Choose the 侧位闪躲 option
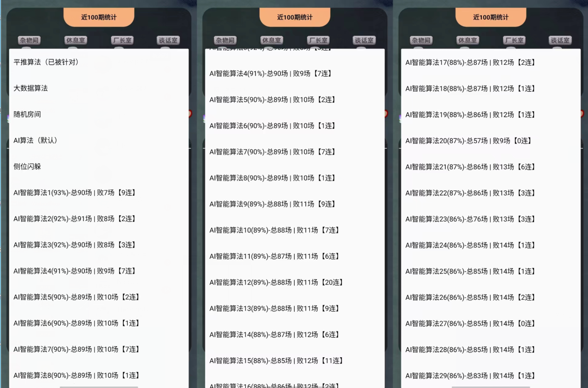The width and height of the screenshot is (588, 388). [28, 166]
